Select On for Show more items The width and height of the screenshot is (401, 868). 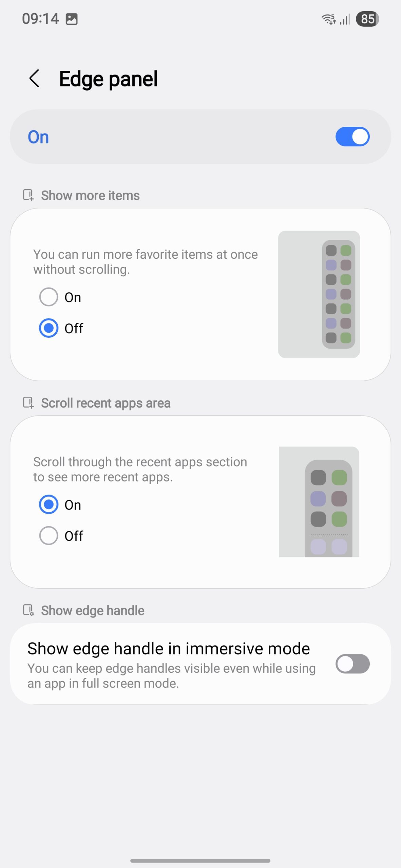coord(49,297)
